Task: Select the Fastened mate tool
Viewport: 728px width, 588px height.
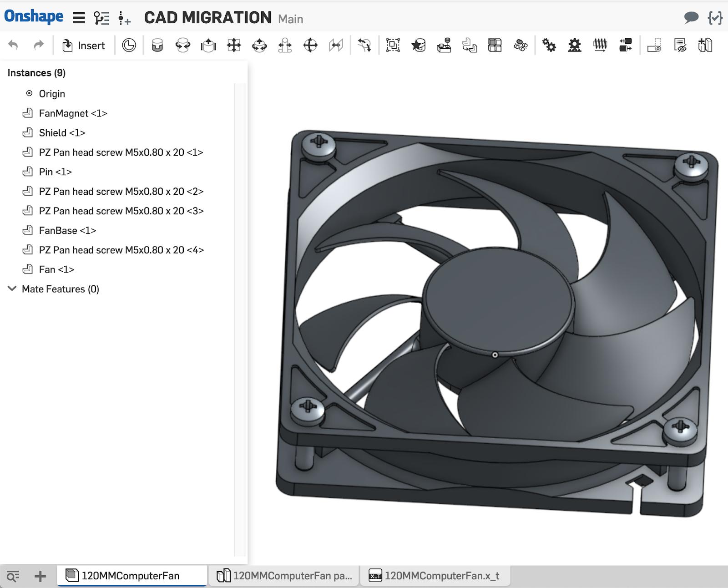Action: 157,46
